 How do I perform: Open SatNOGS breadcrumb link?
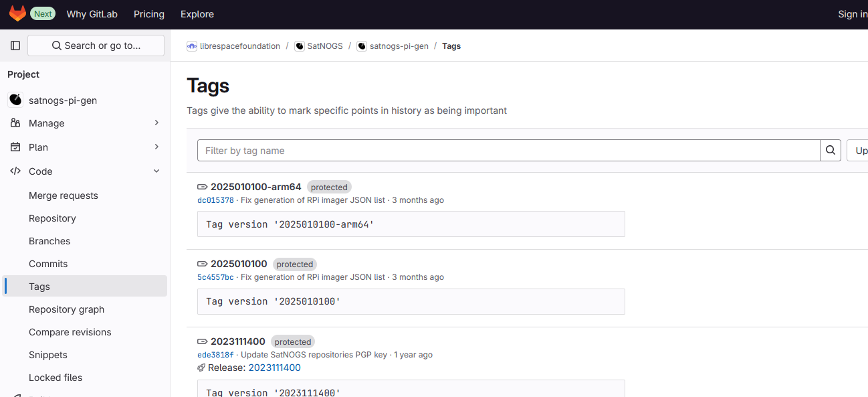coord(325,46)
